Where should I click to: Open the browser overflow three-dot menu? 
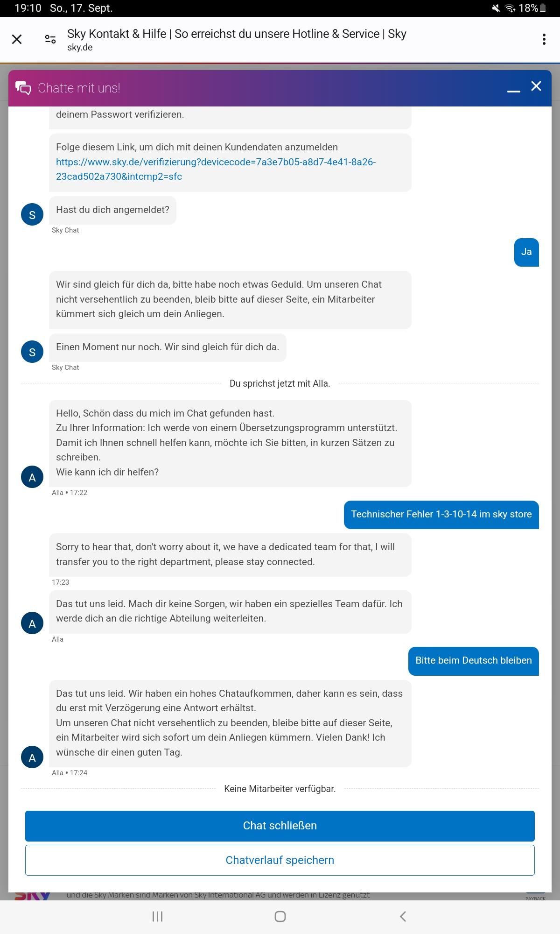coord(543,40)
